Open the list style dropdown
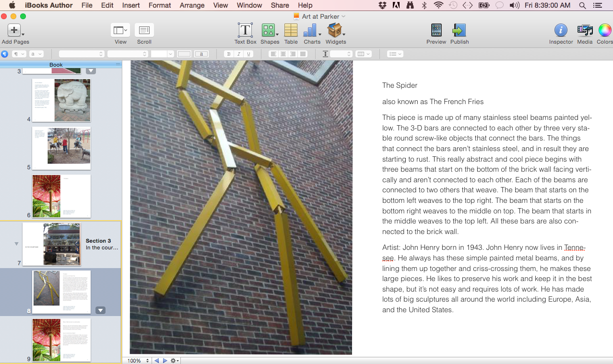 [x=395, y=54]
